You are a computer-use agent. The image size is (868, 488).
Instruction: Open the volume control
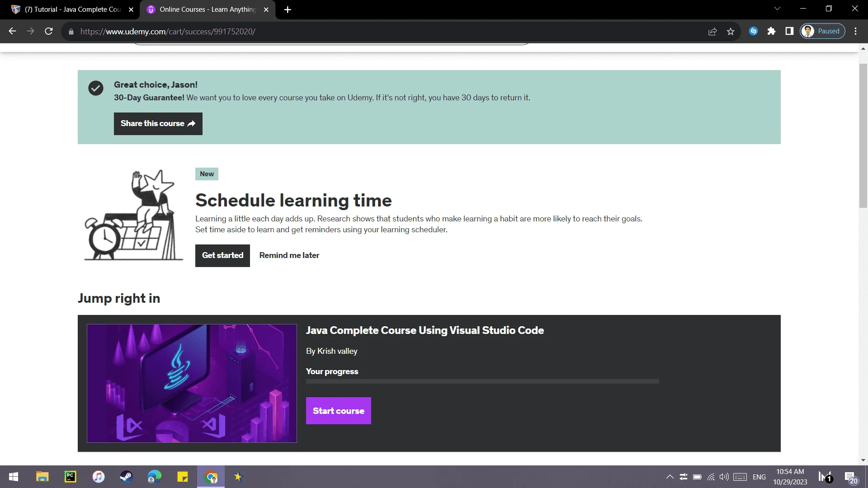[724, 477]
